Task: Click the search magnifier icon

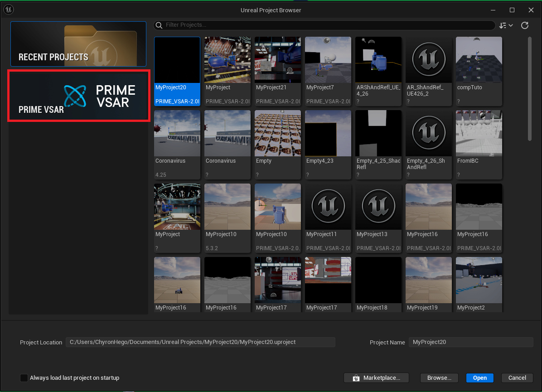Action: pos(159,25)
